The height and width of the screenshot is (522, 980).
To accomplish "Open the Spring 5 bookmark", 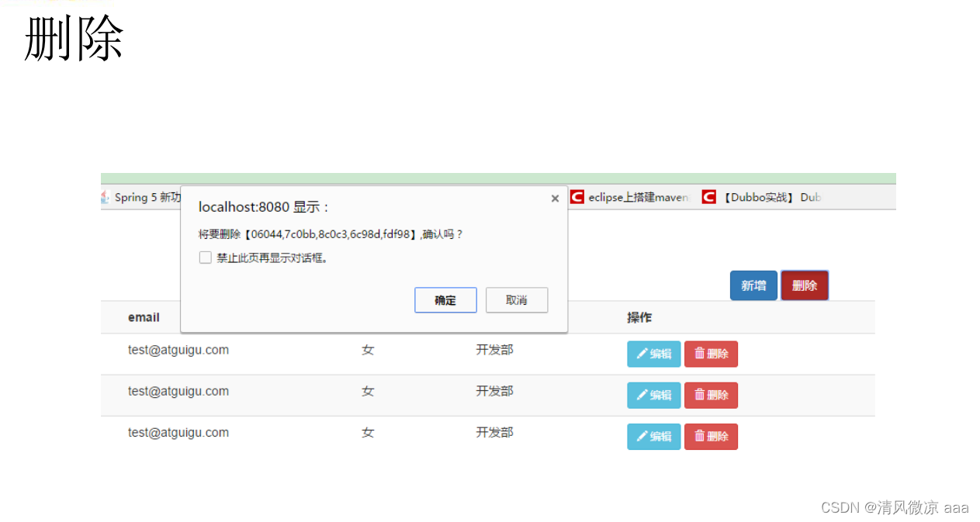I will click(141, 197).
